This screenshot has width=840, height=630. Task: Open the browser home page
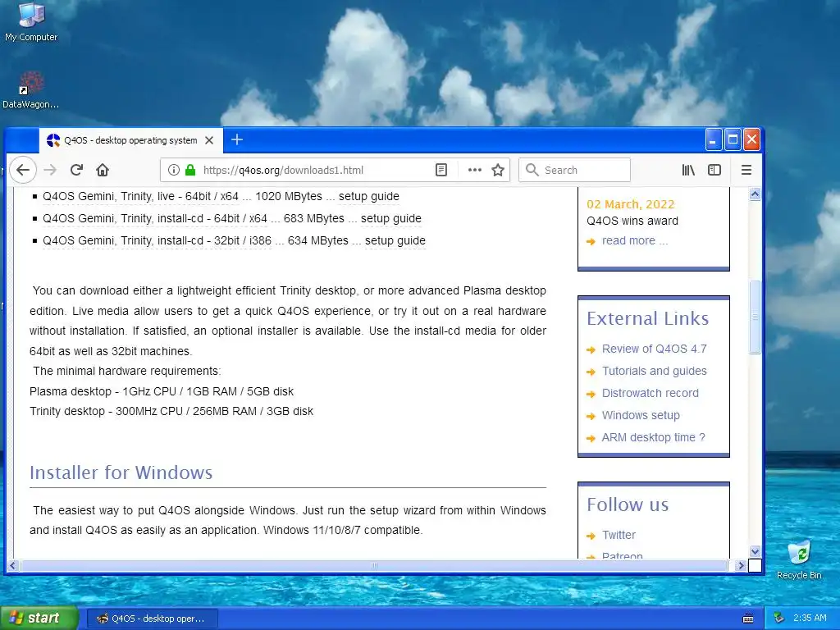point(103,170)
